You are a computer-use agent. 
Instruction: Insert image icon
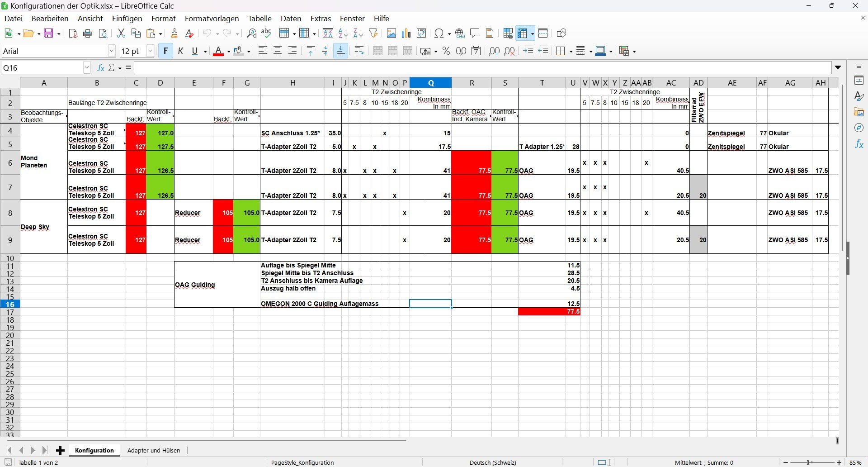tap(392, 33)
